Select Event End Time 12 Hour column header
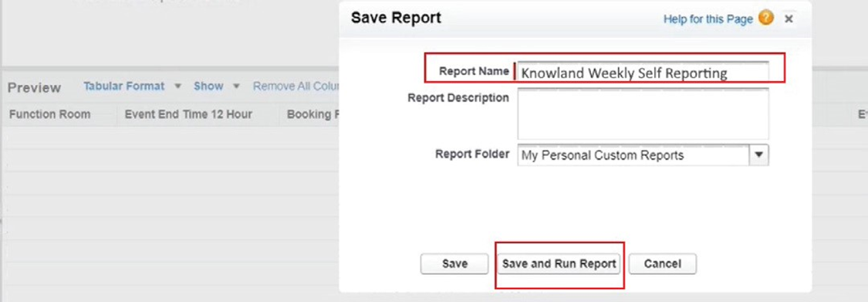Image resolution: width=868 pixels, height=302 pixels. (x=188, y=114)
